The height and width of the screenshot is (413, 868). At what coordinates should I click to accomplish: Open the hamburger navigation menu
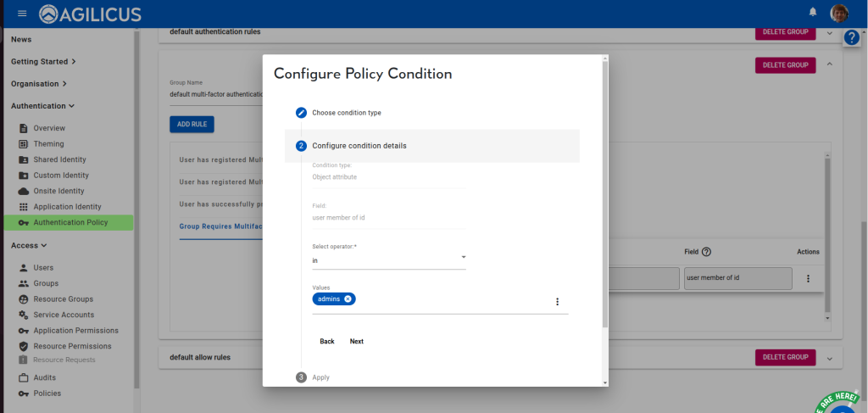(x=22, y=14)
